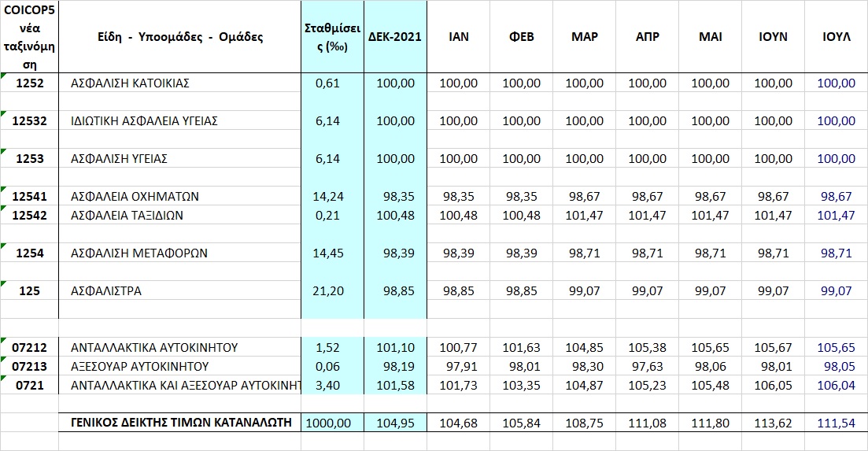This screenshot has height=451, width=868.
Task: Click the ΙΟΥΝ value 106,05
Action: coord(773,385)
